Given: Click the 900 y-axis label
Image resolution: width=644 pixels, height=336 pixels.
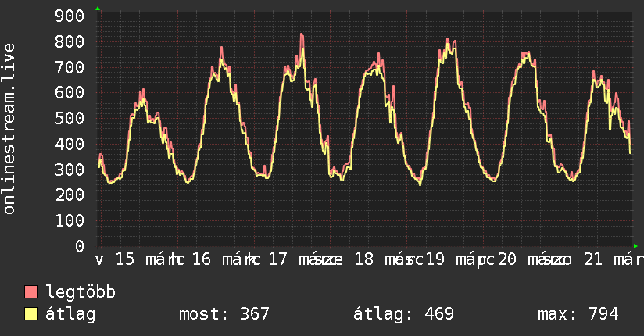Looking at the screenshot, I should (x=70, y=16).
